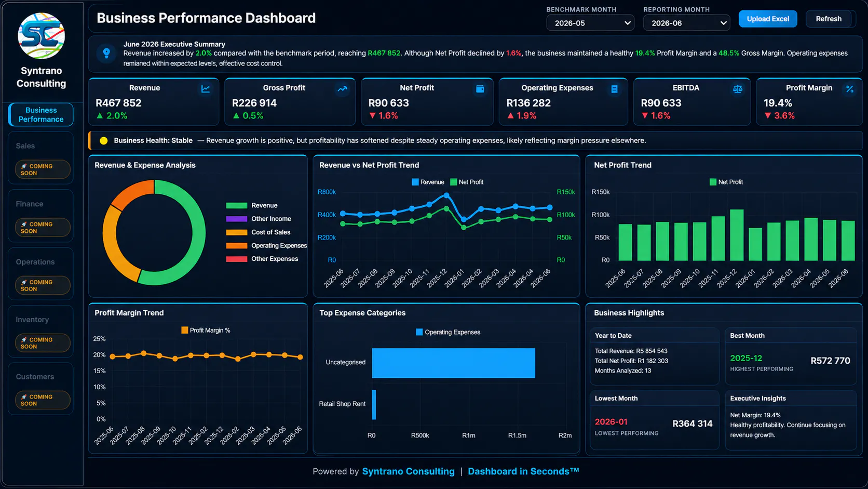Click the Operating Expenses document icon
The width and height of the screenshot is (868, 489).
pos(614,89)
